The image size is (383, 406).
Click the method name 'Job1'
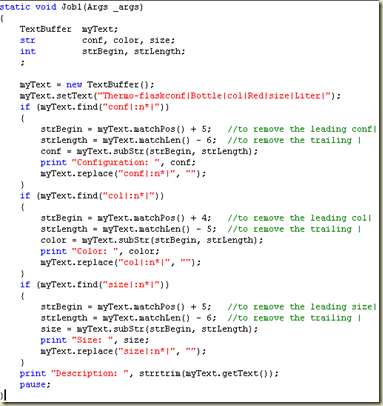[x=71, y=7]
